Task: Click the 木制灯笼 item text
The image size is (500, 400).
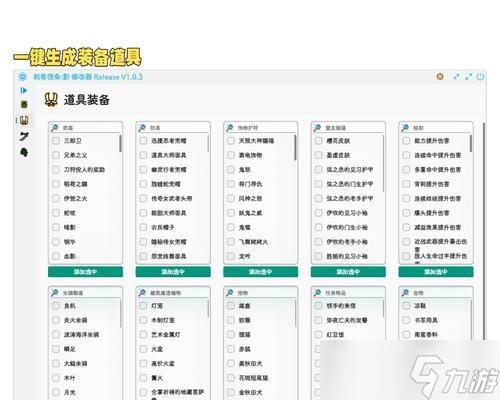Action: click(163, 320)
